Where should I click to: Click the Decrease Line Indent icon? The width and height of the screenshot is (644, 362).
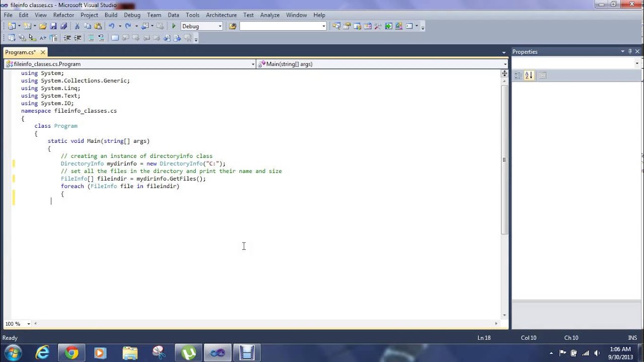67,38
